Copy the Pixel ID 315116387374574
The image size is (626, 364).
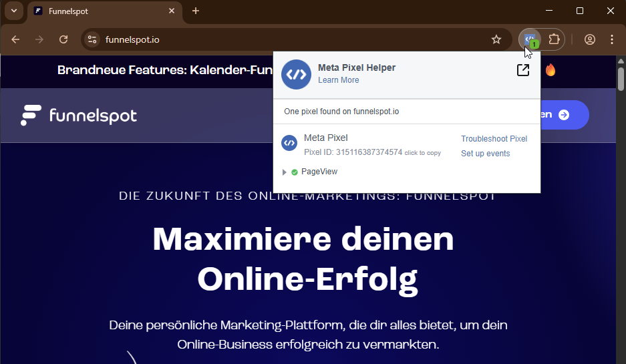pyautogui.click(x=372, y=152)
